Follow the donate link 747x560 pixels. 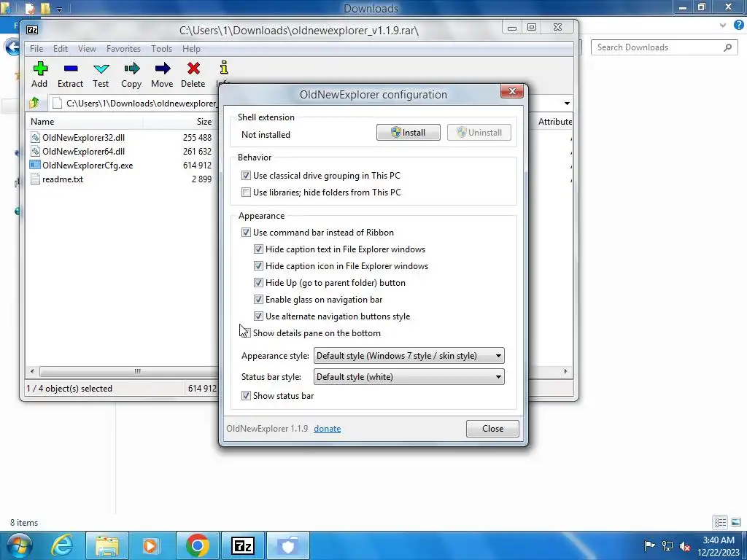click(327, 429)
